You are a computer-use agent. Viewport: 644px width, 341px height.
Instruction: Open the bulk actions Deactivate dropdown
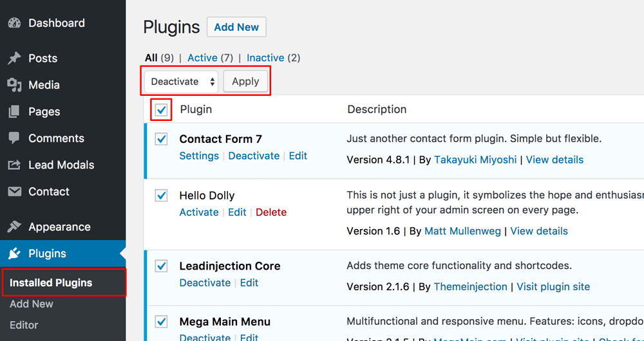point(181,81)
